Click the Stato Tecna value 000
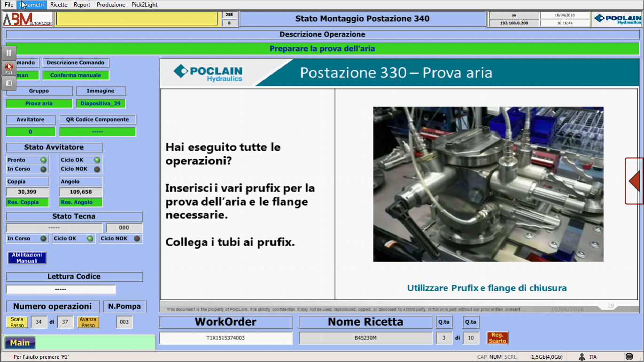This screenshot has width=644, height=362. pyautogui.click(x=124, y=228)
